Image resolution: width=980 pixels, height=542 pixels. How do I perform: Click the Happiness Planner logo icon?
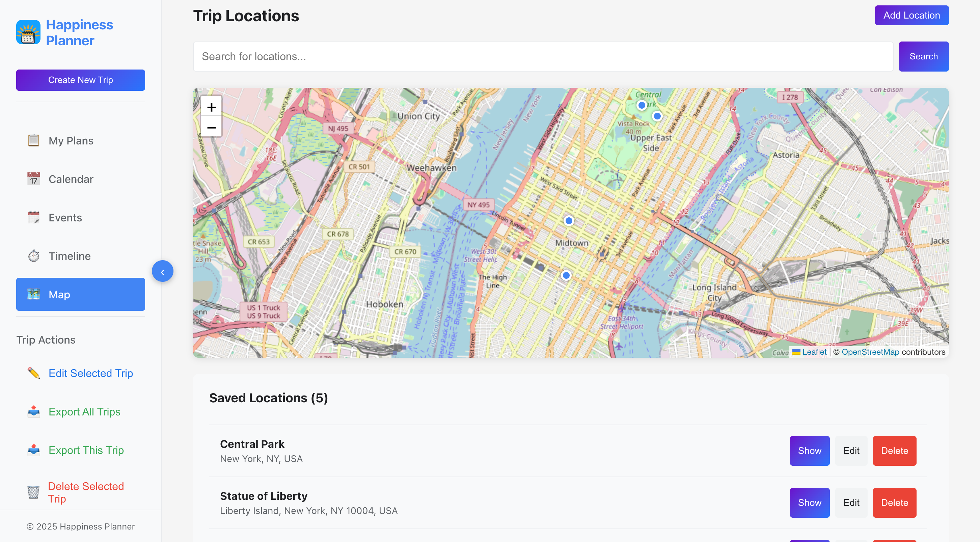[28, 32]
